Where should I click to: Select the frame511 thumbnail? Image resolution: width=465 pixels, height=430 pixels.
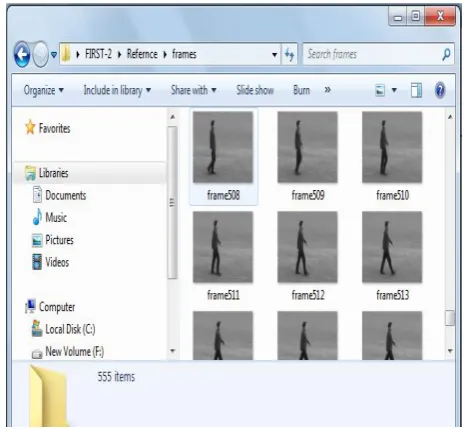pyautogui.click(x=223, y=247)
